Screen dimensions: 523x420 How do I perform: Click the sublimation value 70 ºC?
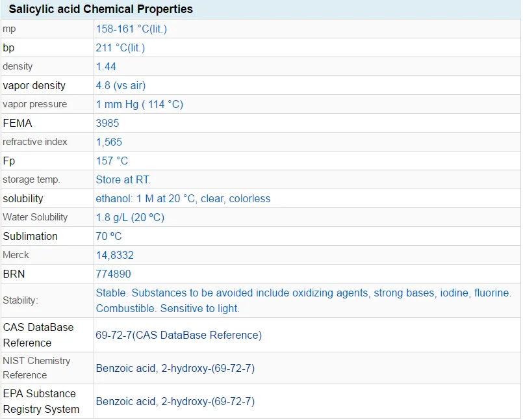[108, 236]
